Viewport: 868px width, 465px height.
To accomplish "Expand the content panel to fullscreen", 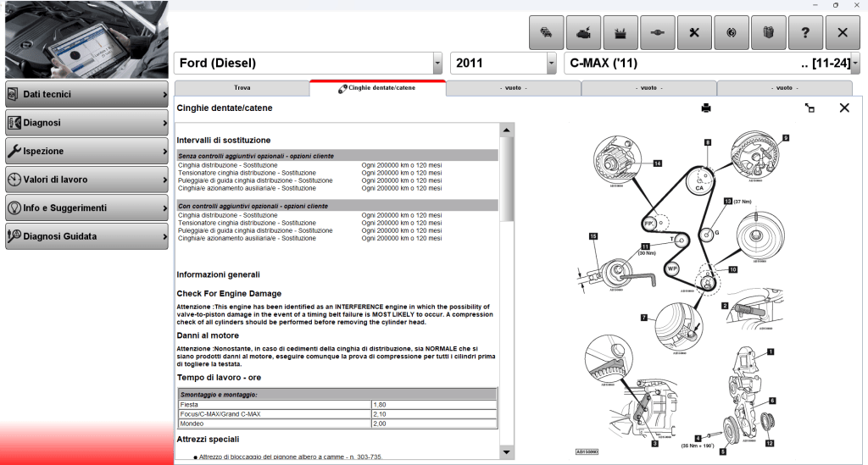I will (810, 108).
